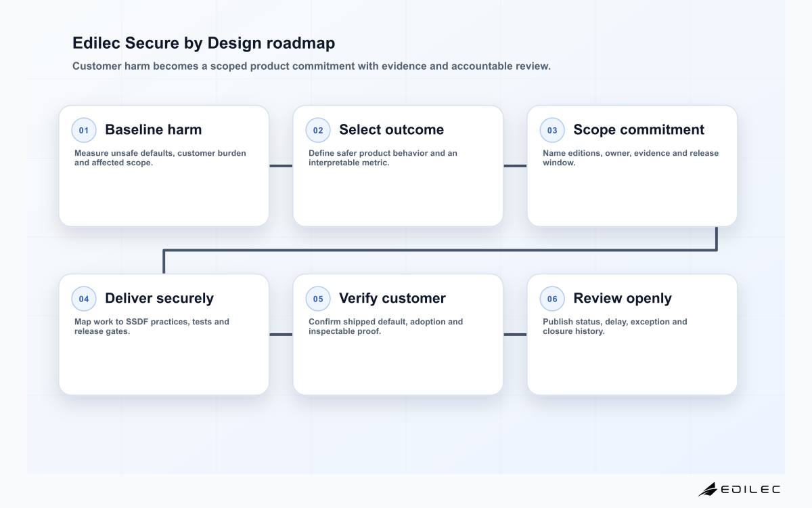Select the 'Verify customer' card heading
The height and width of the screenshot is (508, 812).
point(392,298)
